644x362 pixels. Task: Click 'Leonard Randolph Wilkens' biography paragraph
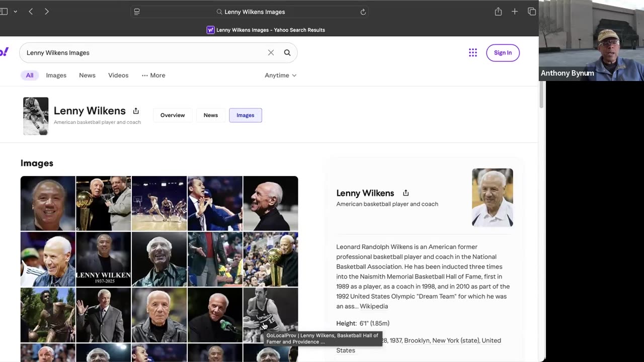[x=423, y=277]
